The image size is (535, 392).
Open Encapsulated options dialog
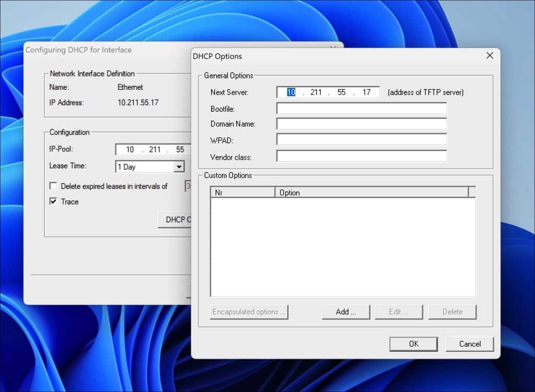249,312
